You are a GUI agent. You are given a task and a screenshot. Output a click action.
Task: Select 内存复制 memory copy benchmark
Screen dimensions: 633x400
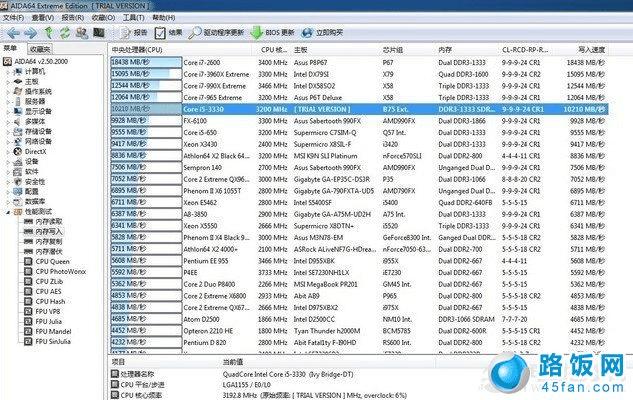[x=48, y=242]
